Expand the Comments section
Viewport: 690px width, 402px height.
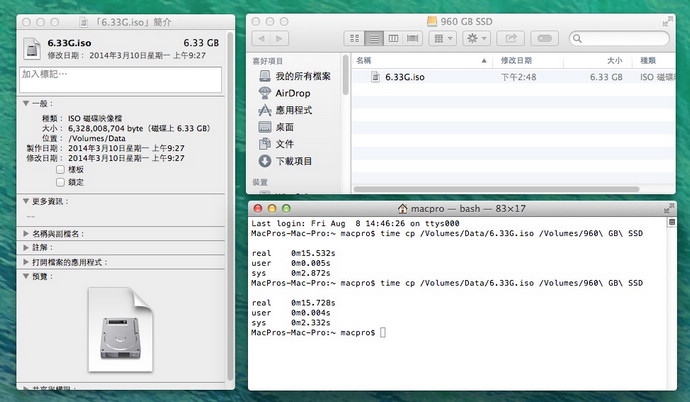[26, 248]
